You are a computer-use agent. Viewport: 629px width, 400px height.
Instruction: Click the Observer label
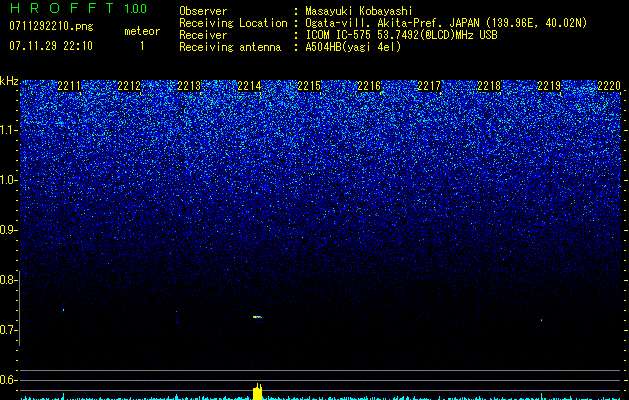(203, 11)
